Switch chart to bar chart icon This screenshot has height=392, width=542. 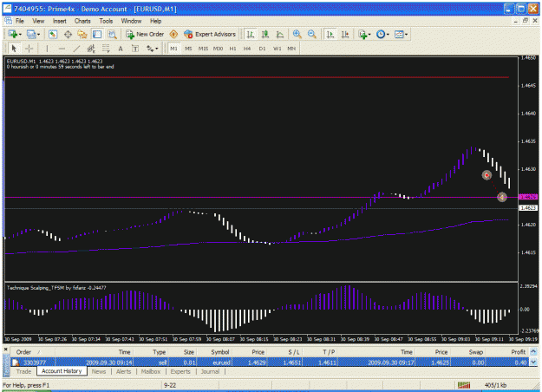point(251,34)
